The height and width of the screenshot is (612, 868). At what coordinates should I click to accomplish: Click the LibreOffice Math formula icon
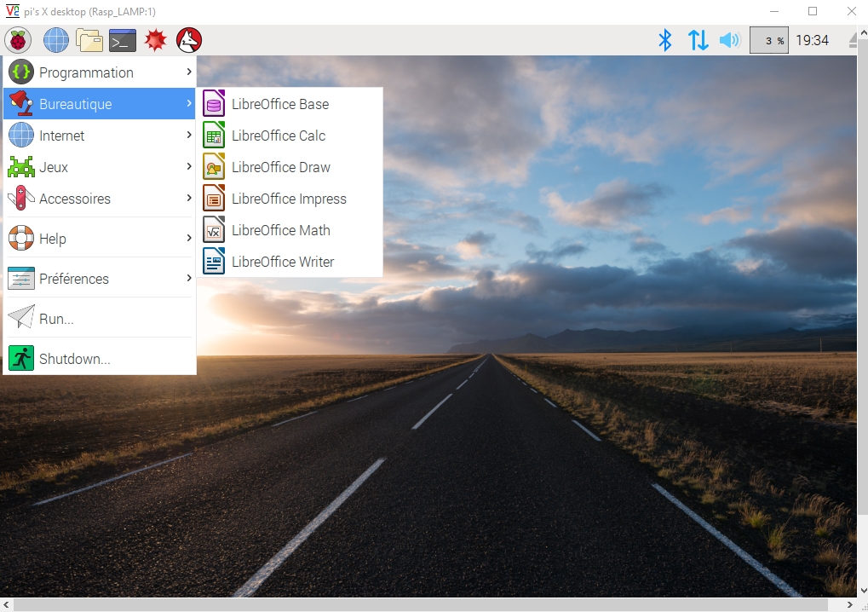coord(214,230)
